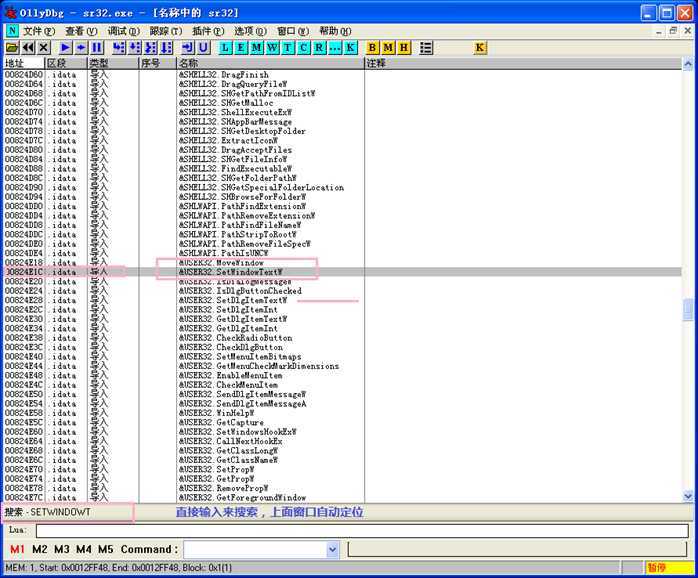
Task: Expand the Command dropdown arrow
Action: pos(332,550)
